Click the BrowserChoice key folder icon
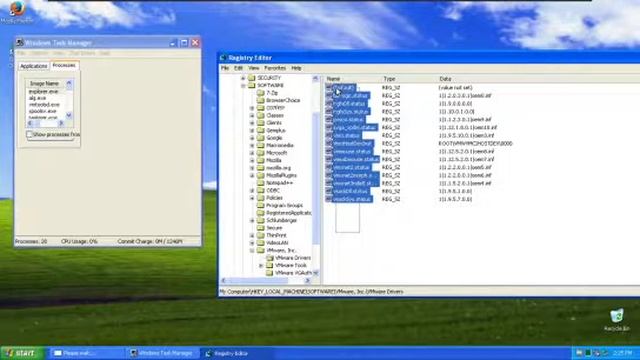 pyautogui.click(x=261, y=100)
